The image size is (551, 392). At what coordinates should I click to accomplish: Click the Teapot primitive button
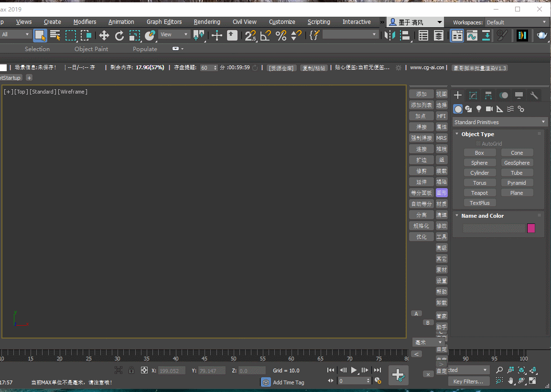pos(479,193)
